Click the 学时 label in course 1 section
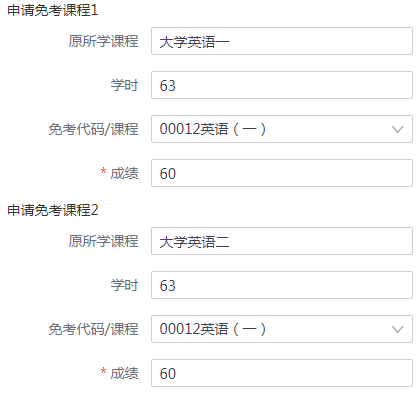This screenshot has height=394, width=418. [x=124, y=85]
